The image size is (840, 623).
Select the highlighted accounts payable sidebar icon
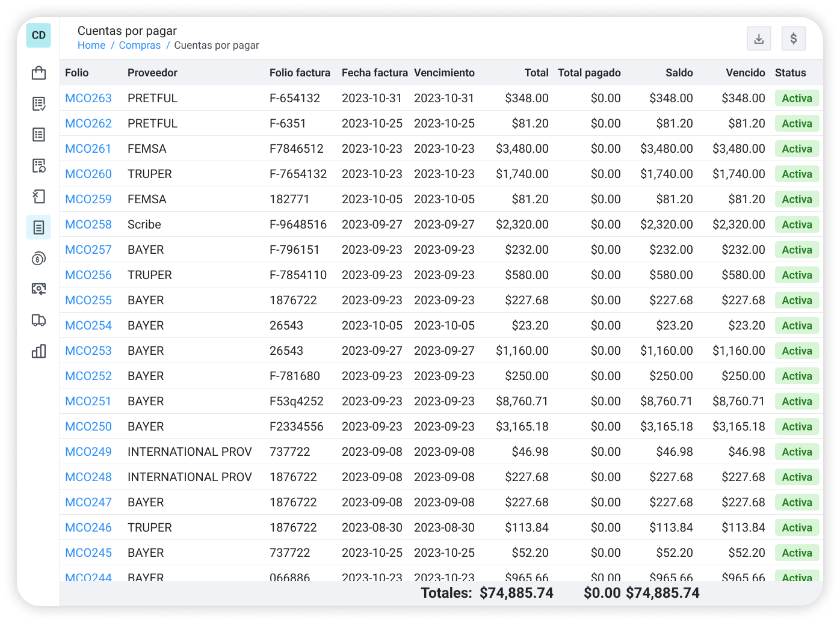coord(39,227)
